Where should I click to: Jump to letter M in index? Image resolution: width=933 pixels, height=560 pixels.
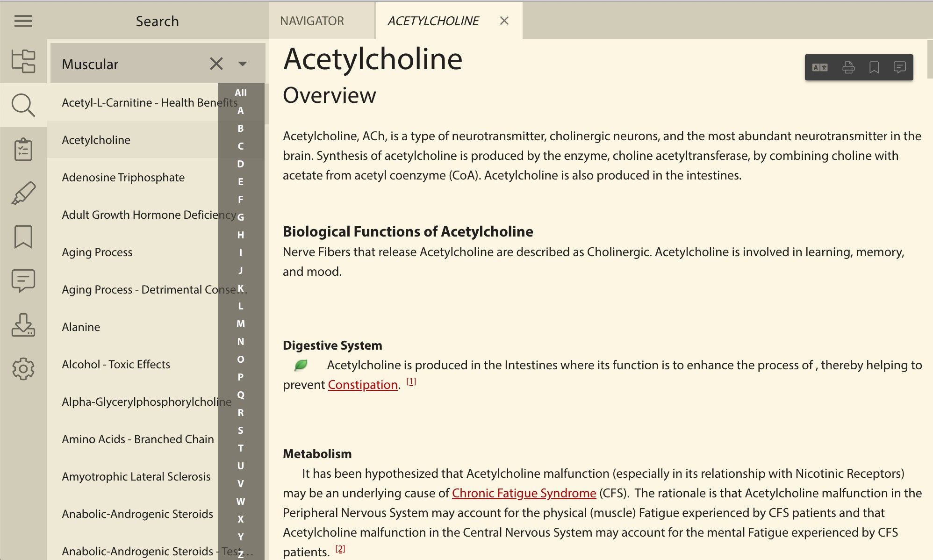coord(241,324)
